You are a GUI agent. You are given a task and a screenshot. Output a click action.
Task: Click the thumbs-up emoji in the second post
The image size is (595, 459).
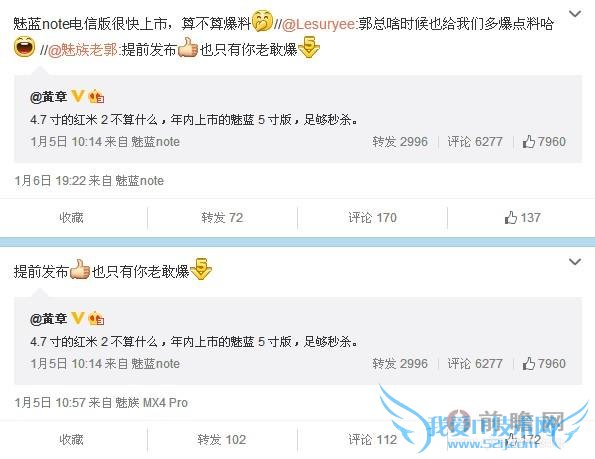(x=80, y=269)
